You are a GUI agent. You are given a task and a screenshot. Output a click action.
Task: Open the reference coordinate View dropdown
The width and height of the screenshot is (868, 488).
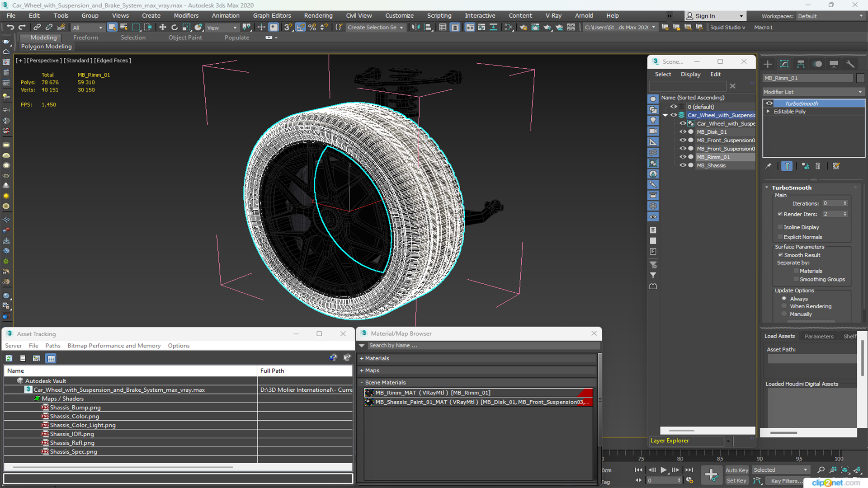click(x=222, y=28)
